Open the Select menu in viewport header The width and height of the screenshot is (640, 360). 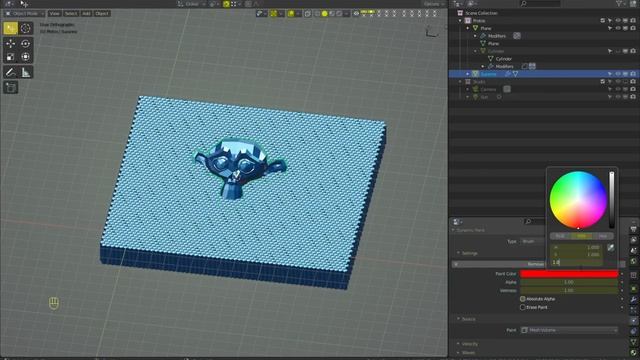[71, 13]
